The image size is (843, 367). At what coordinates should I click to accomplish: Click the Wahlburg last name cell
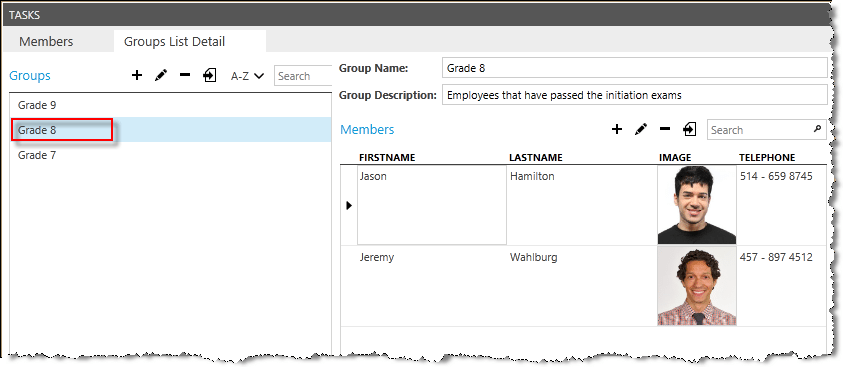(x=582, y=286)
